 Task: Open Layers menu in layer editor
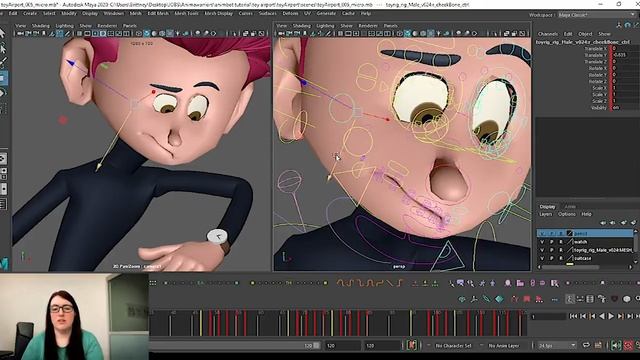click(546, 214)
